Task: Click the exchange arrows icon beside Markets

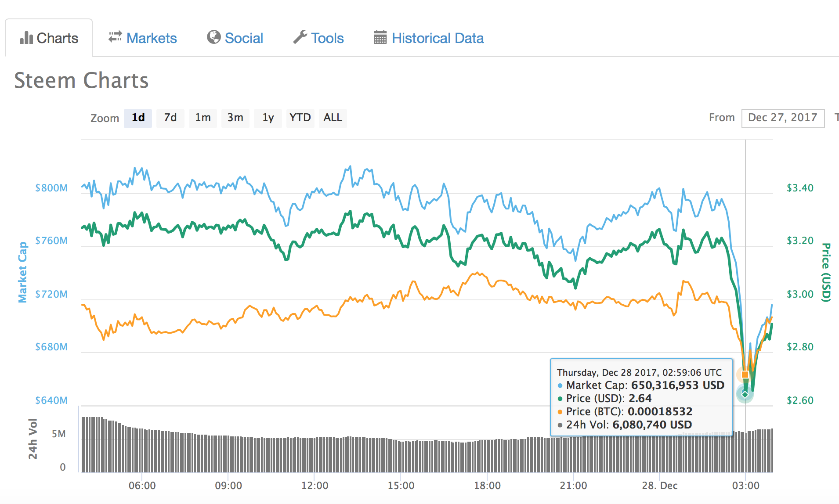Action: click(x=115, y=37)
